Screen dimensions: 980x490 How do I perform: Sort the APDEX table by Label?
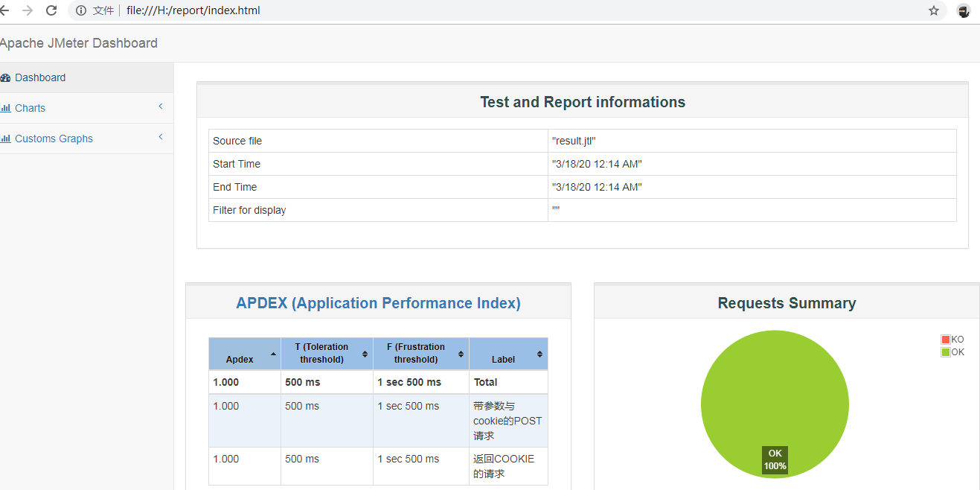click(x=509, y=354)
